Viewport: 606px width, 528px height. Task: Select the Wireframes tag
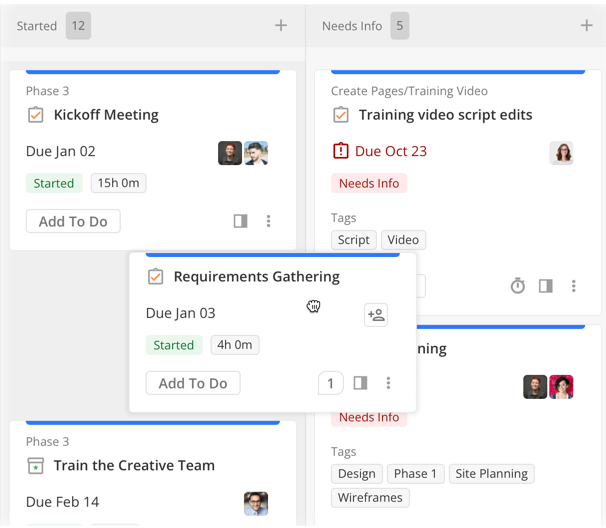click(x=370, y=497)
